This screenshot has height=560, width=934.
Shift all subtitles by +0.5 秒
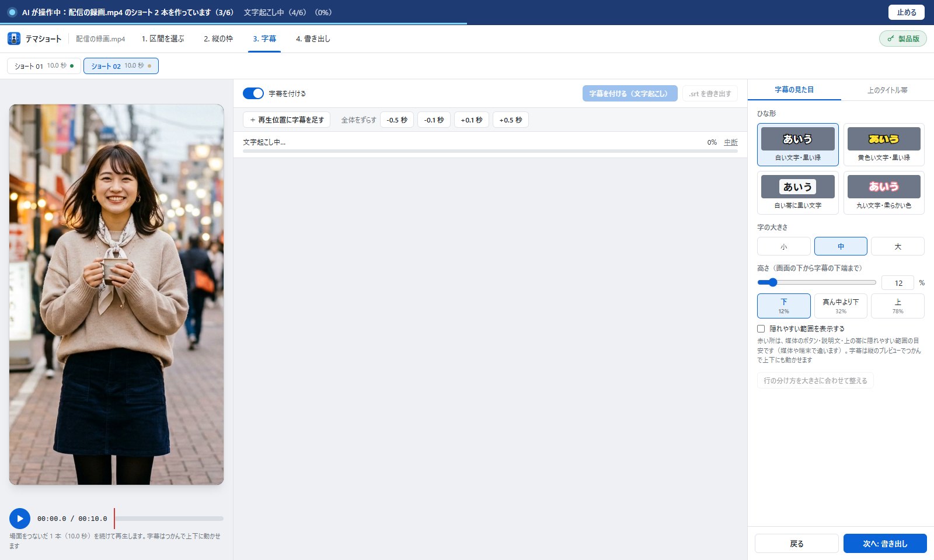point(511,120)
